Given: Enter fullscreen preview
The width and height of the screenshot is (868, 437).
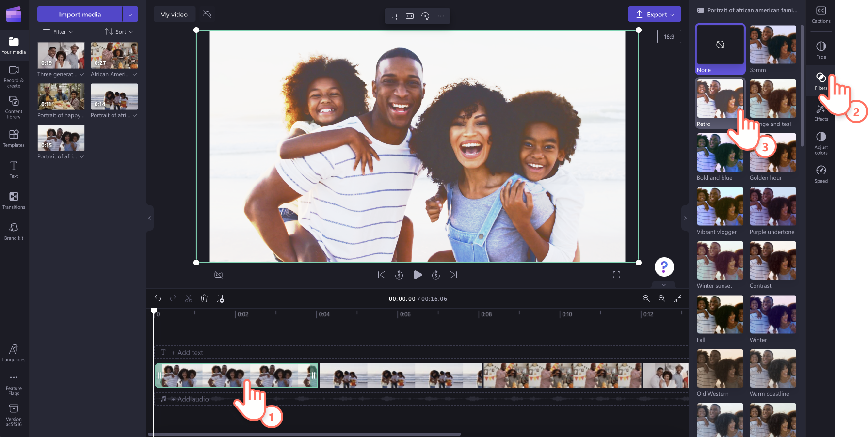Looking at the screenshot, I should pyautogui.click(x=617, y=275).
